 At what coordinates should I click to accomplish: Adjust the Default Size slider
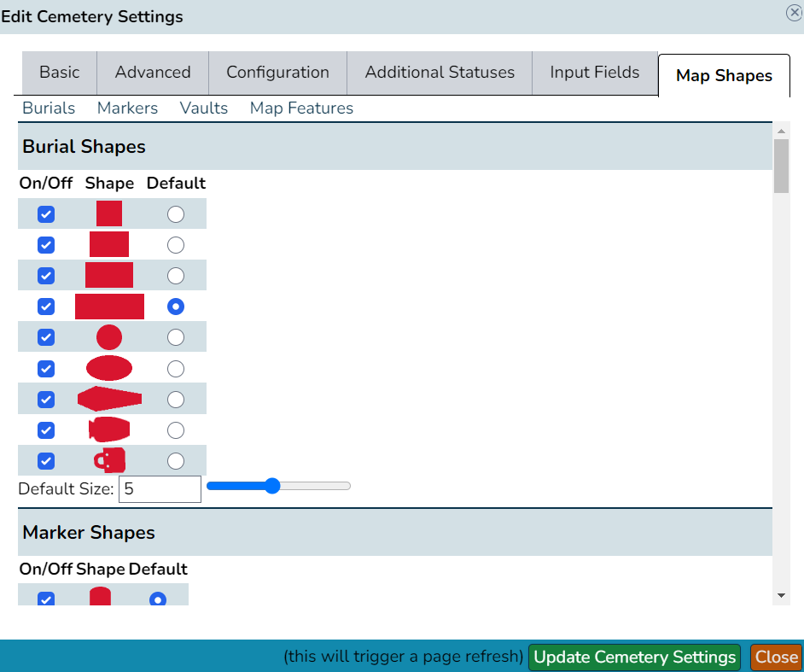(271, 485)
